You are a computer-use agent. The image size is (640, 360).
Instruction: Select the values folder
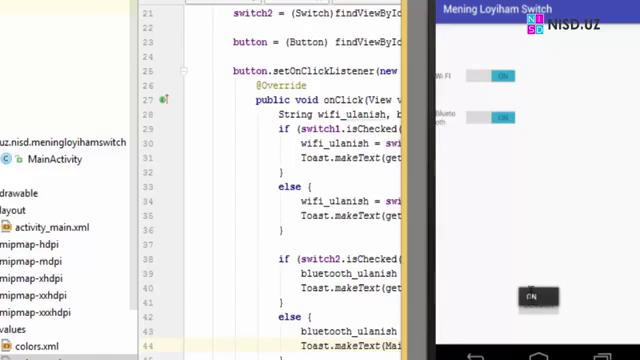click(13, 329)
